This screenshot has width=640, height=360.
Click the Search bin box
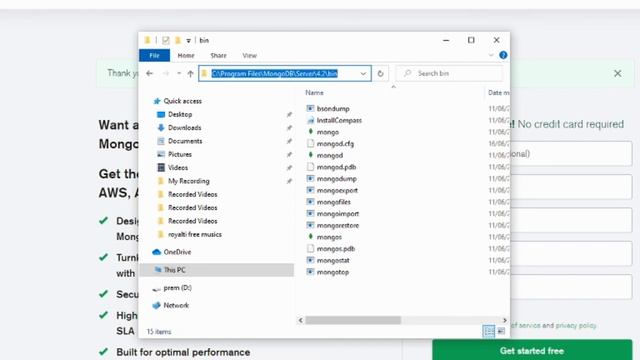tap(449, 73)
